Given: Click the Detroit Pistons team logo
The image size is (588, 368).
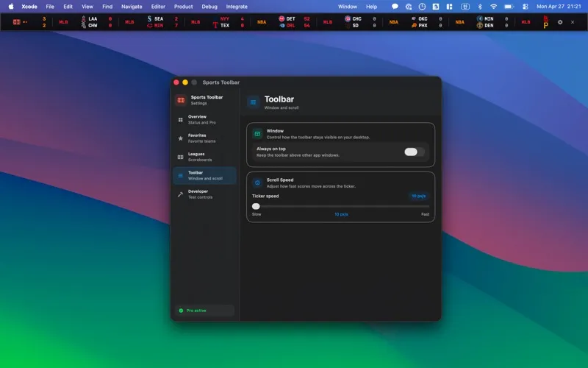Looking at the screenshot, I should (282, 19).
